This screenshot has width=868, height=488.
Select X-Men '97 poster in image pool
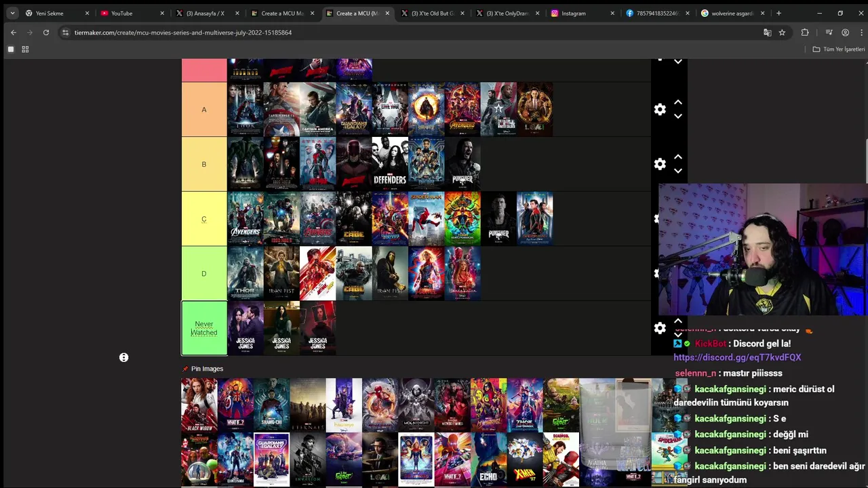point(525,460)
